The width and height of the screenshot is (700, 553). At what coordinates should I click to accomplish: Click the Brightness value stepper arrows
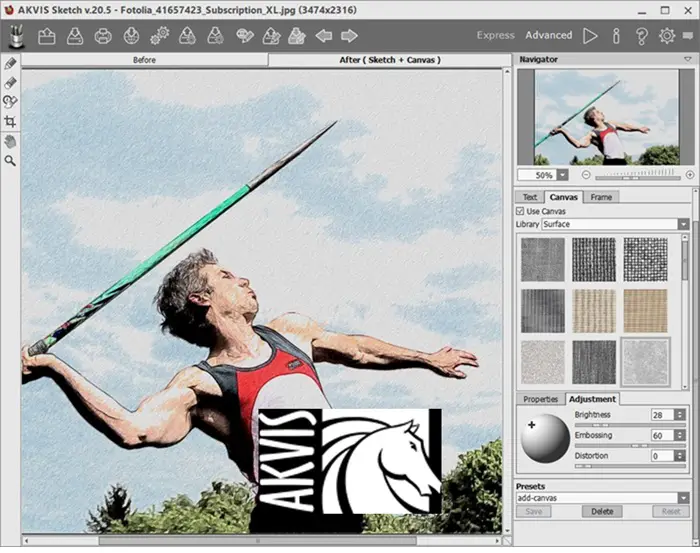(x=680, y=415)
